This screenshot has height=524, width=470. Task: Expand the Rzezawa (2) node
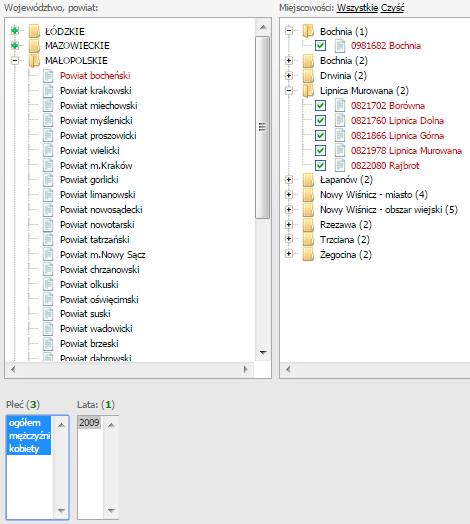point(289,225)
